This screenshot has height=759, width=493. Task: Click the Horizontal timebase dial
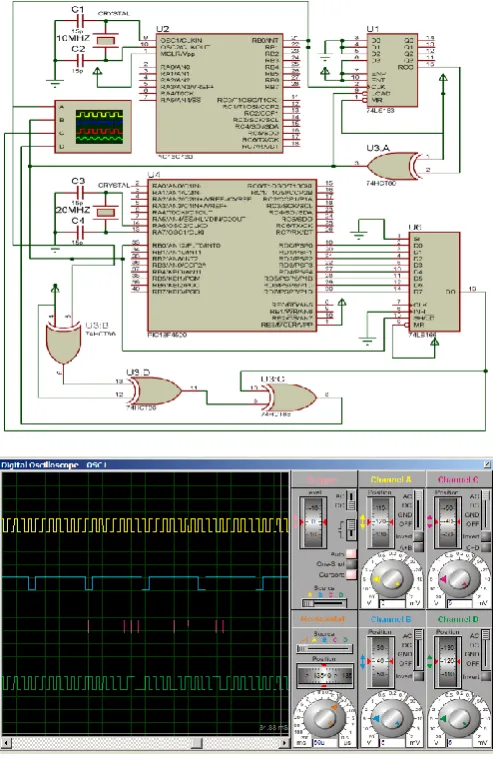(x=324, y=717)
